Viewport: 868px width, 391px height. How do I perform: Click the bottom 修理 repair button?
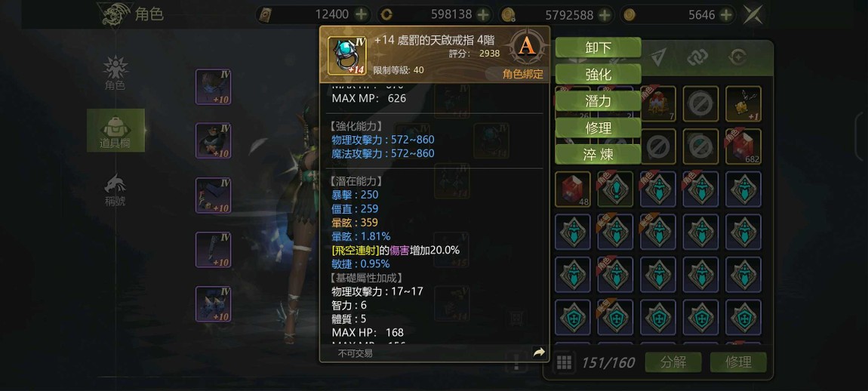(738, 362)
